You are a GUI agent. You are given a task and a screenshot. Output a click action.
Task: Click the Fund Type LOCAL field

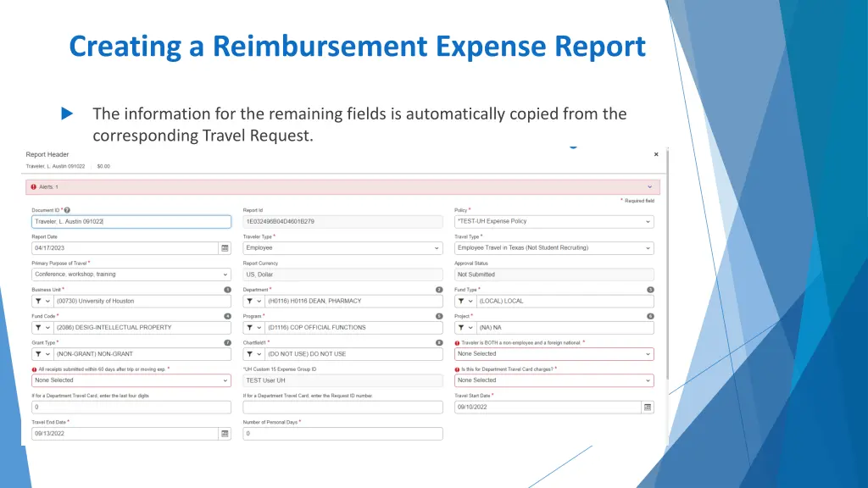point(565,301)
